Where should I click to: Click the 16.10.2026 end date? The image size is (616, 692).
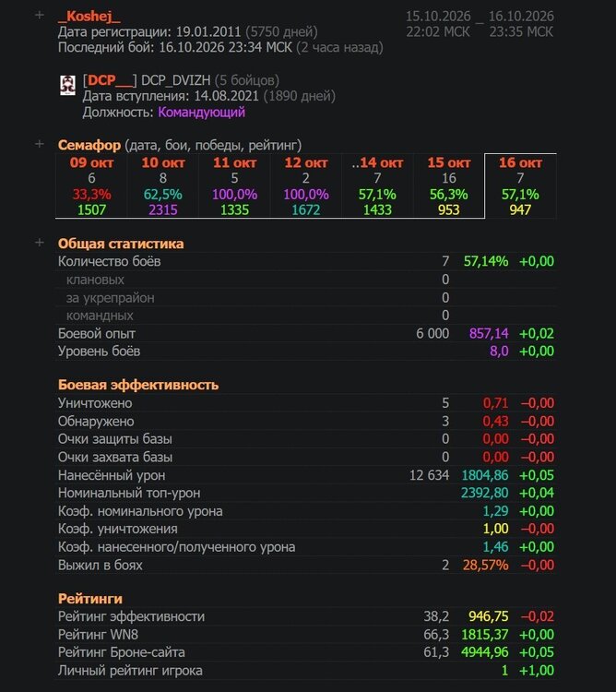(521, 17)
